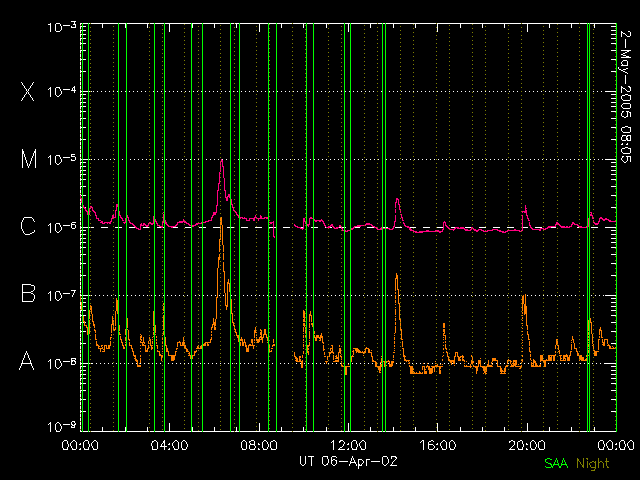Screen dimensions: 640x480
Task: Click the 10^-6 y-axis tick label
Action: pos(62,227)
